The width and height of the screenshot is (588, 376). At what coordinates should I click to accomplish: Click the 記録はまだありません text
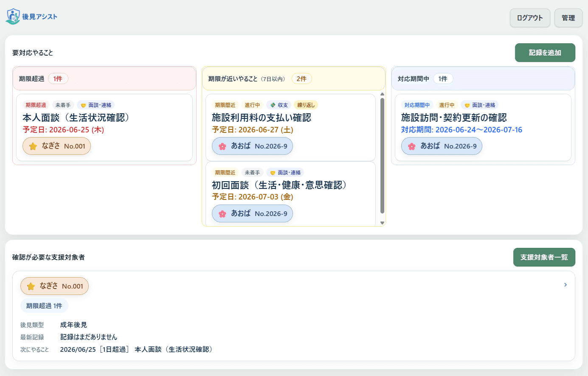click(89, 337)
